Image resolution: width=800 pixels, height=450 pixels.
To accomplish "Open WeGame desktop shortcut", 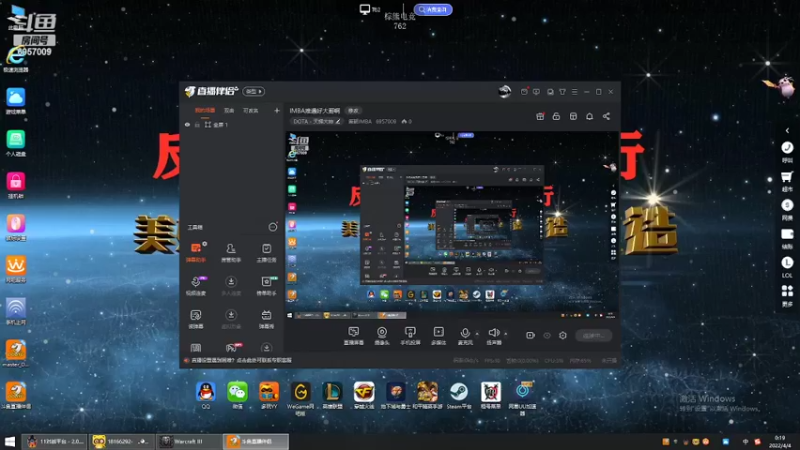I will pos(301,398).
